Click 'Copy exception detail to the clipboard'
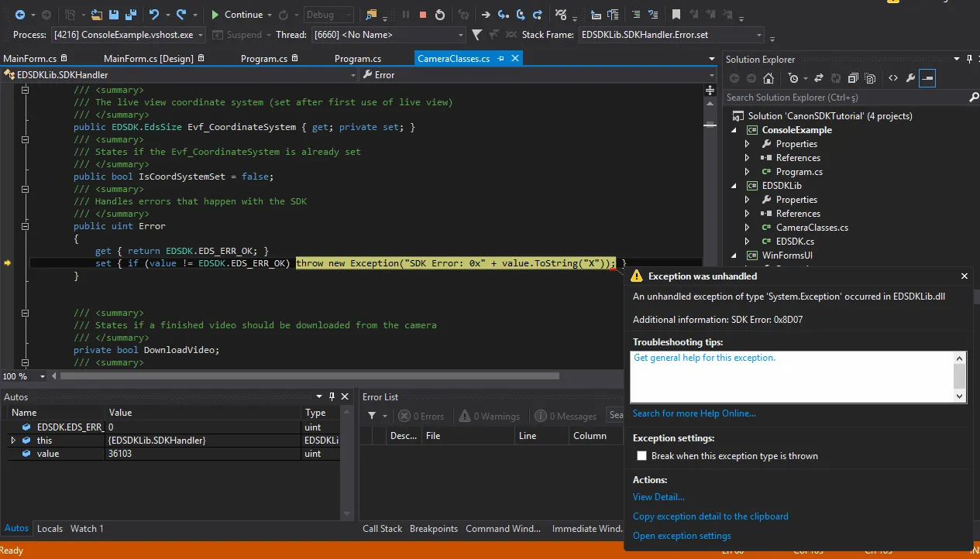Viewport: 980px width, 559px height. pos(710,516)
